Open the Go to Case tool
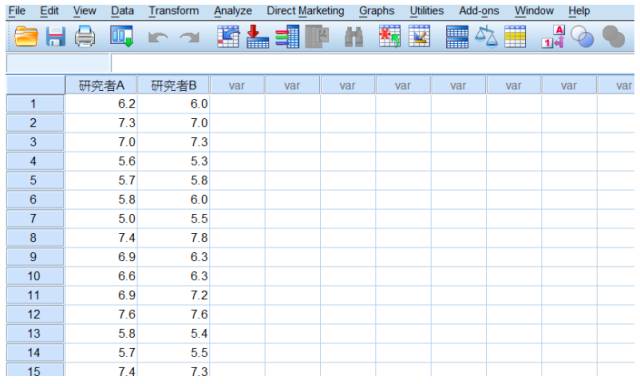This screenshot has width=640, height=384. click(x=228, y=37)
